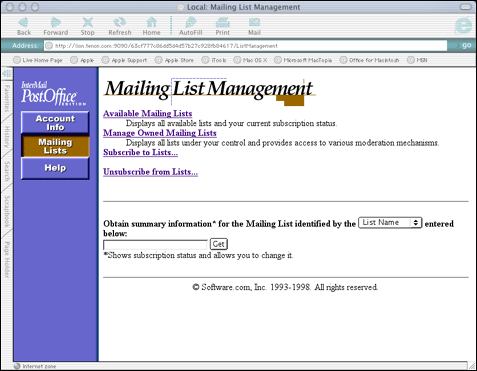Toggle the toolbar with the window's top-right pill button
Screen dimensions: 477x371
[465, 7]
